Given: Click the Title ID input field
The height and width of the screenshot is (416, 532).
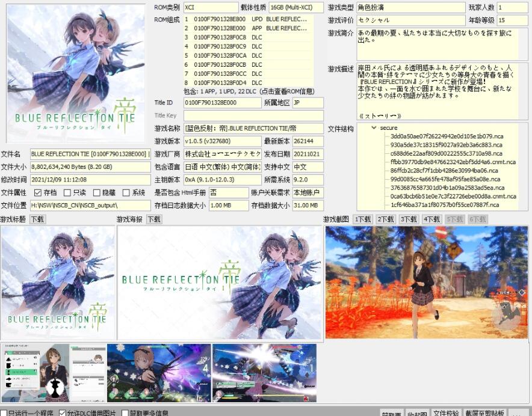Looking at the screenshot, I should (223, 103).
